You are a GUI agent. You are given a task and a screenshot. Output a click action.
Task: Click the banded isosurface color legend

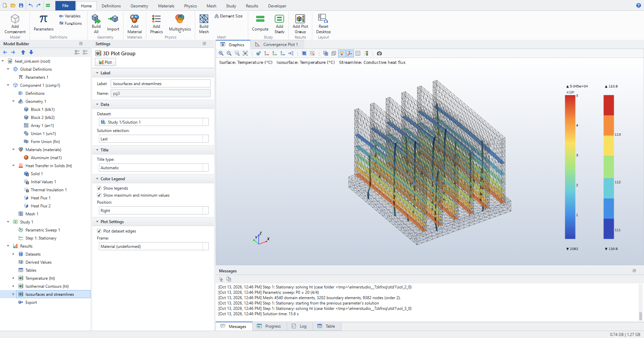(609, 167)
